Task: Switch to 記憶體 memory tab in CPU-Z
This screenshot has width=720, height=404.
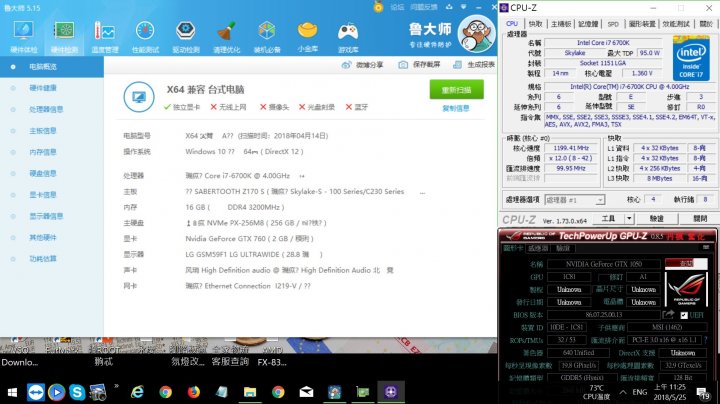Action: click(x=588, y=24)
